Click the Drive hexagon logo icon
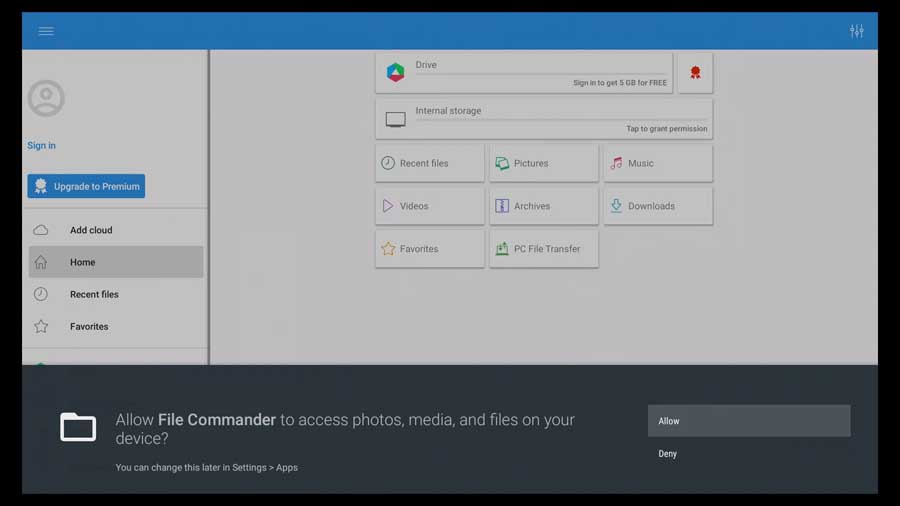The width and height of the screenshot is (900, 506). click(395, 72)
